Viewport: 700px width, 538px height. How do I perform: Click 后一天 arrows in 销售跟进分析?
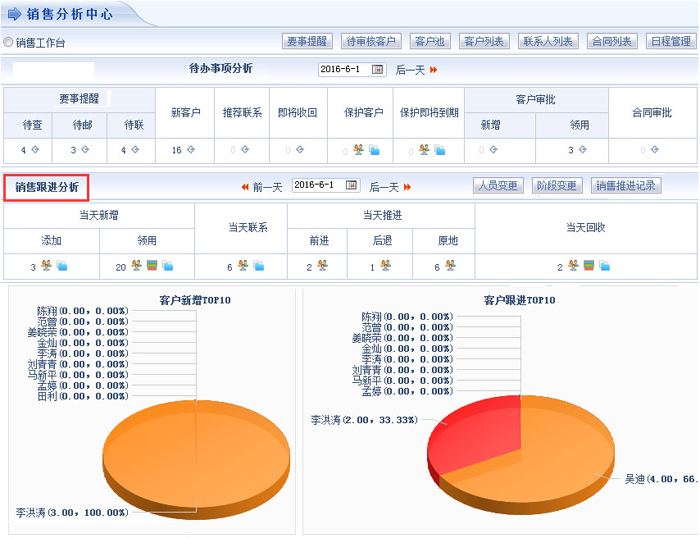pyautogui.click(x=391, y=187)
